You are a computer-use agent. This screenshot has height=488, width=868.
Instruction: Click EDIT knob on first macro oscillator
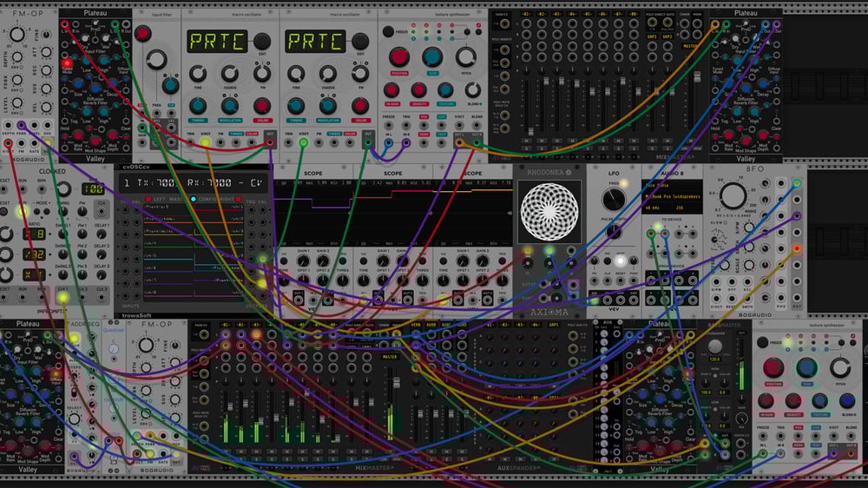(262, 41)
